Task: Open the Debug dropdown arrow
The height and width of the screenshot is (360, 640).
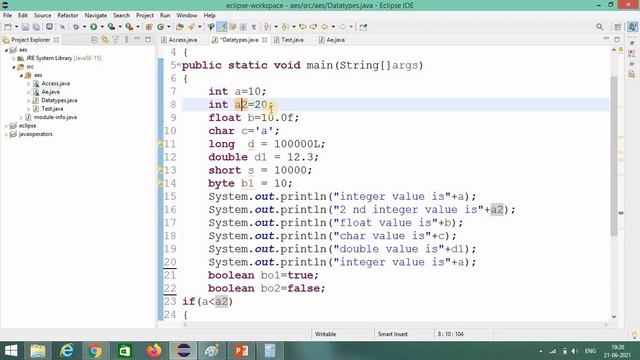Action: (x=84, y=27)
